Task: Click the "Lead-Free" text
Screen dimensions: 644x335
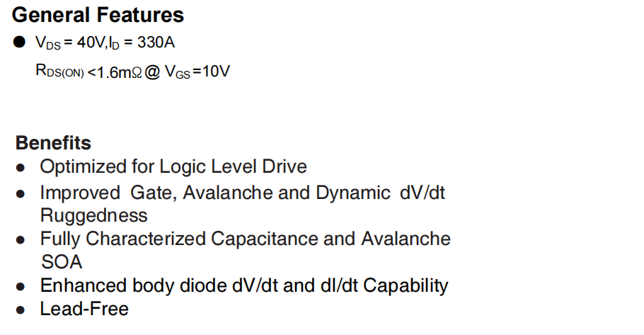Action: tap(84, 310)
